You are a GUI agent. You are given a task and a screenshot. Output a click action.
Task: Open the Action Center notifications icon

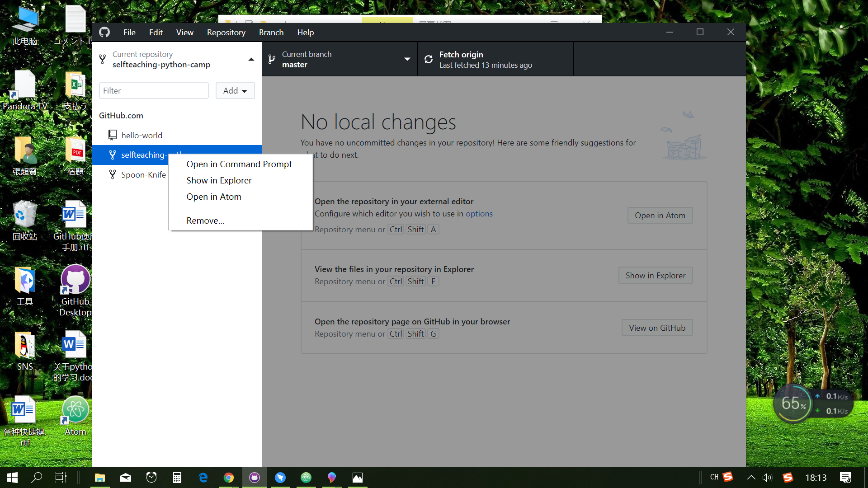tap(845, 478)
